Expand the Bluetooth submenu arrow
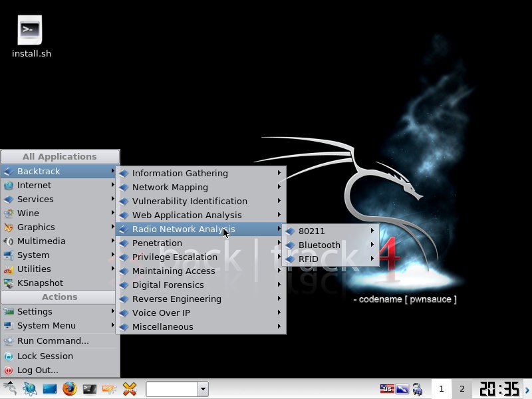532x399 pixels. point(372,244)
